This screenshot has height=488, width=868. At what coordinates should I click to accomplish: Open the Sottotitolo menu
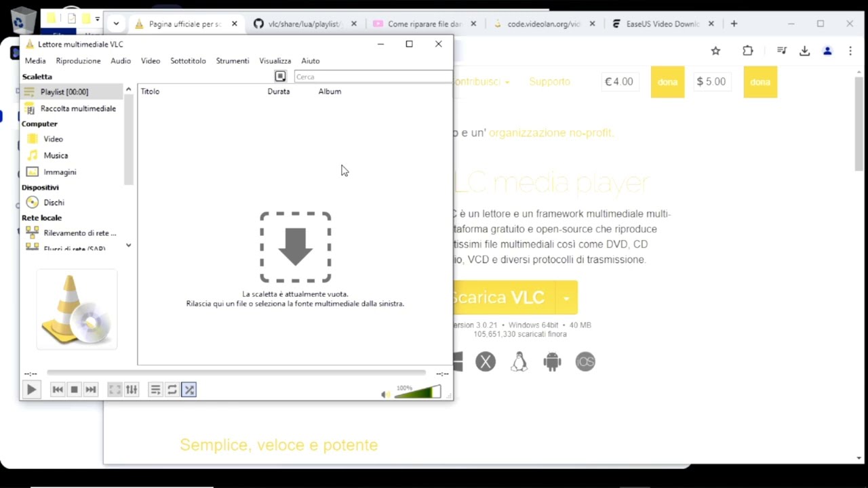click(x=188, y=61)
